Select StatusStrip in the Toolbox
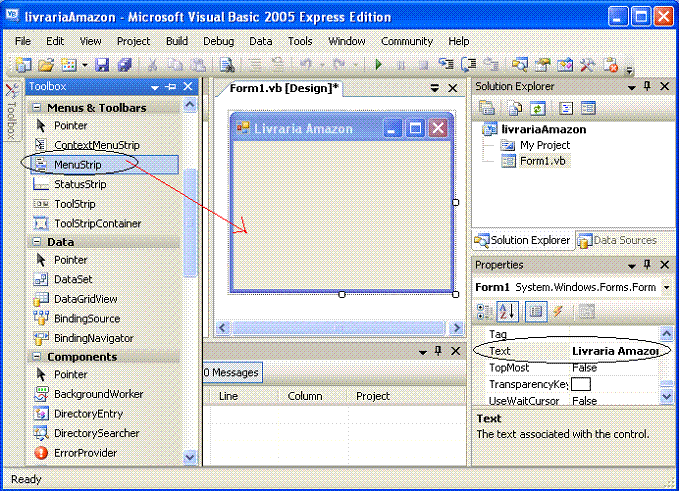Screen dimensions: 679x491 point(104,184)
